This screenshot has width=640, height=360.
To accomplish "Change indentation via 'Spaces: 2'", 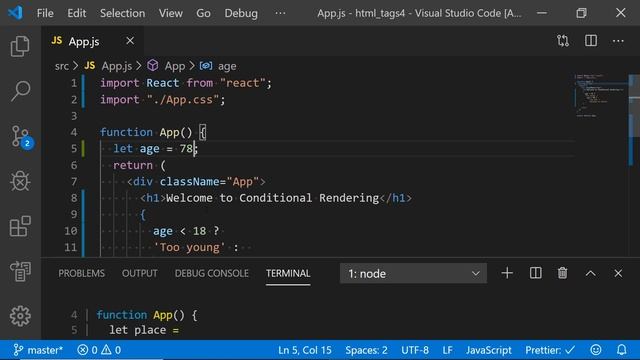I will [x=366, y=350].
